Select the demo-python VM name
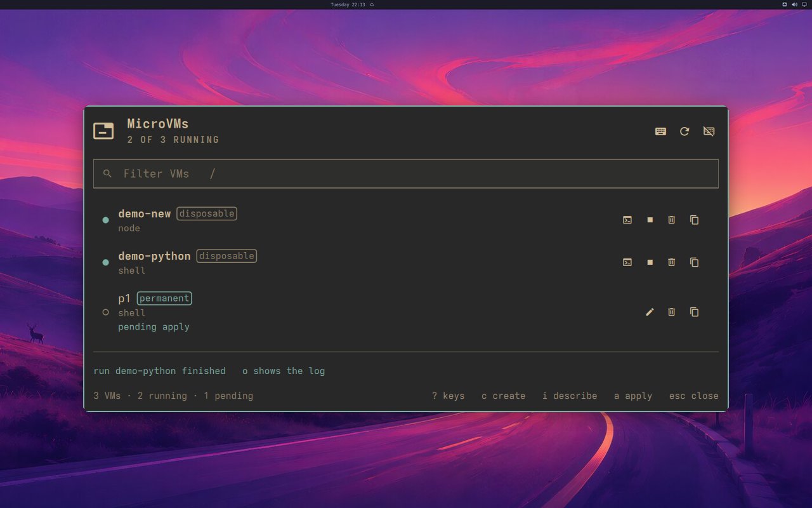This screenshot has height=508, width=812. (x=154, y=256)
